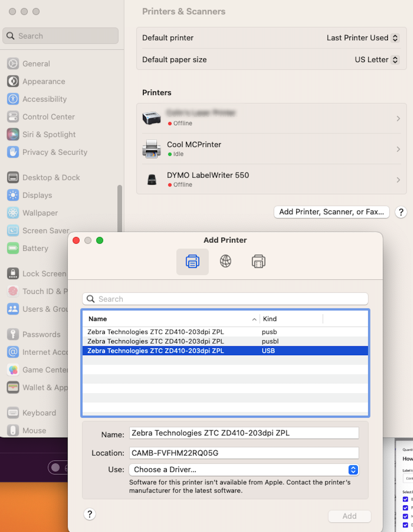Screen dimensions: 413x532
Task: Click the System Settings search field
Action: [x=61, y=36]
